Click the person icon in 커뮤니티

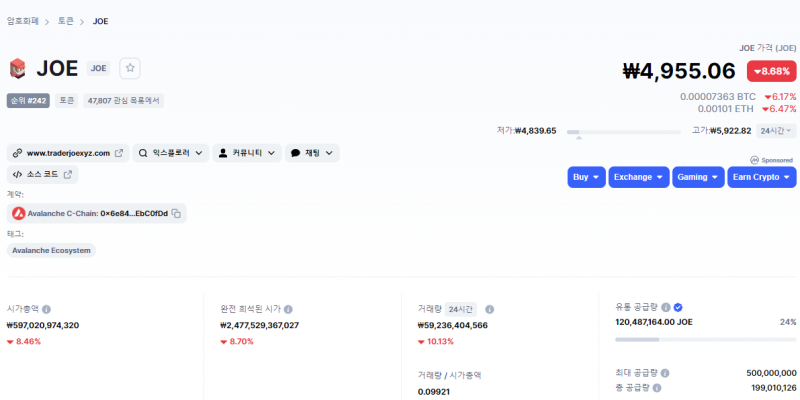click(x=223, y=153)
